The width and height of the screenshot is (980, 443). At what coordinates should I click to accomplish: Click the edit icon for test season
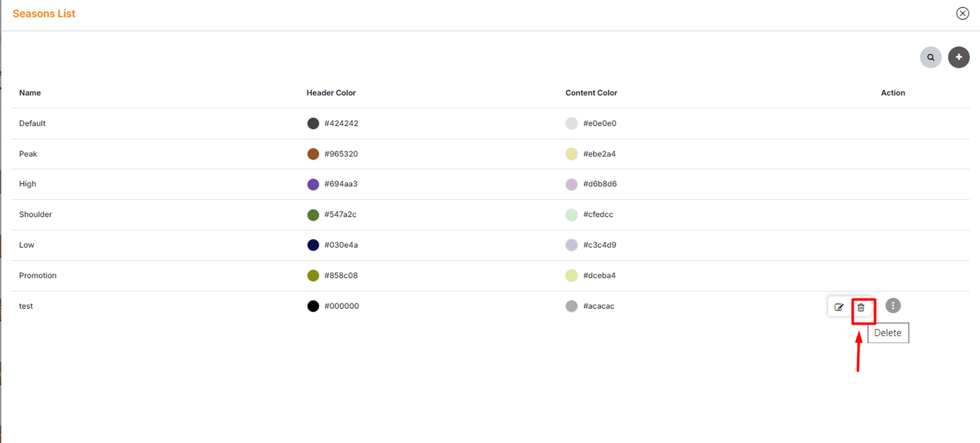[x=839, y=307]
